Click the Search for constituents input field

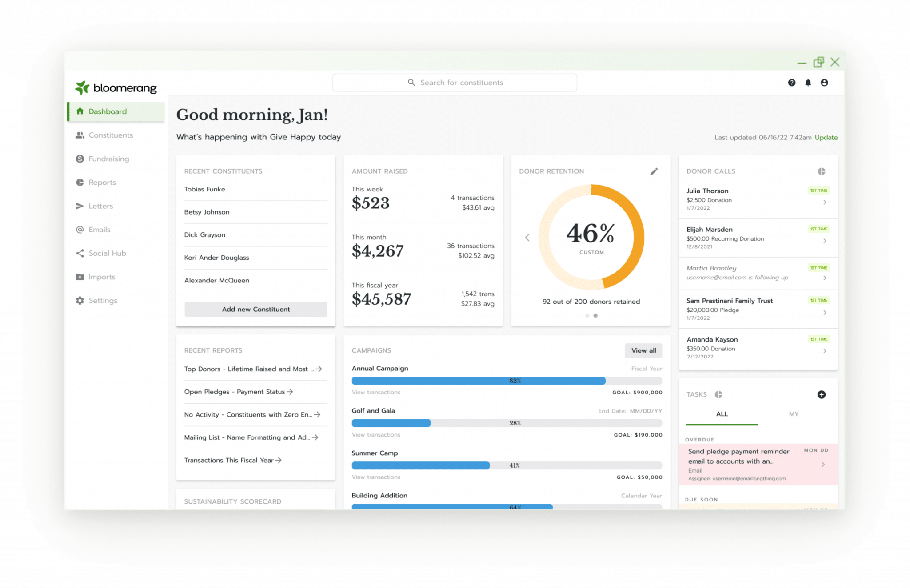455,82
